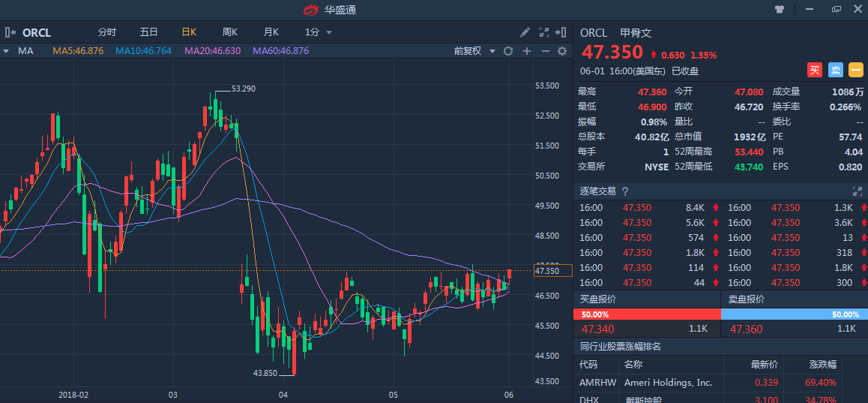Zoom in the chart with plus icon
This screenshot has height=403, width=868.
pyautogui.click(x=527, y=51)
